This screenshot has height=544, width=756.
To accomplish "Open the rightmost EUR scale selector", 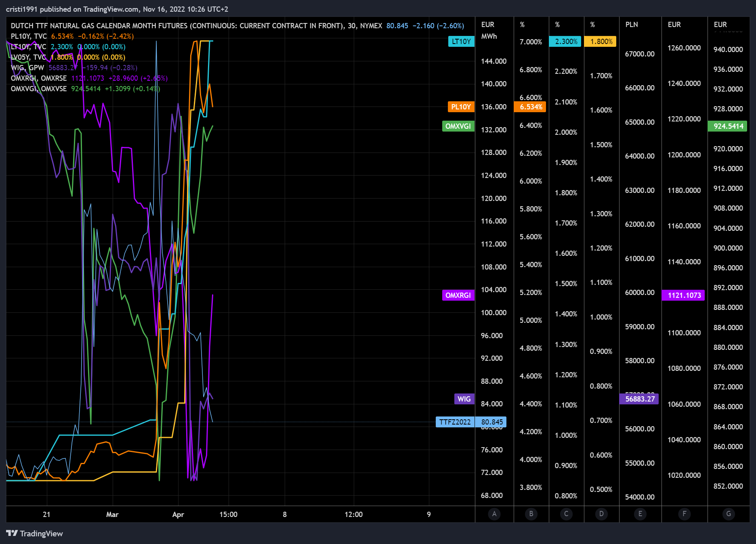I will [x=720, y=25].
